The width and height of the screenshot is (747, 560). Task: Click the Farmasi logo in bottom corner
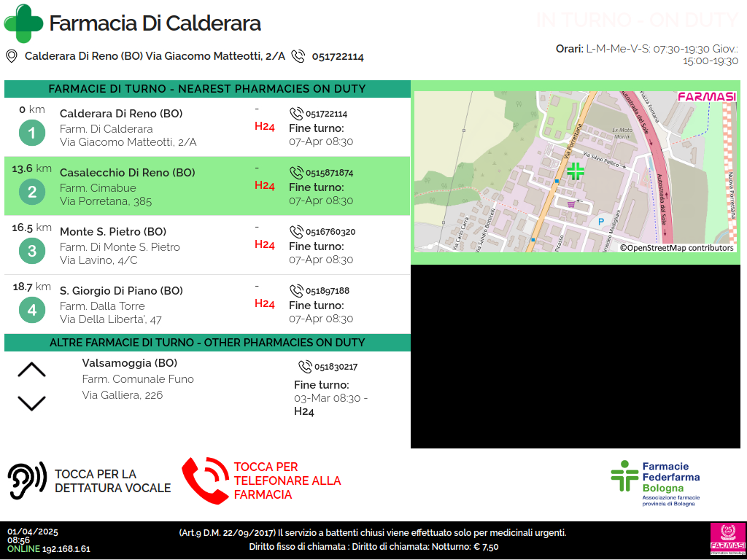tap(727, 540)
